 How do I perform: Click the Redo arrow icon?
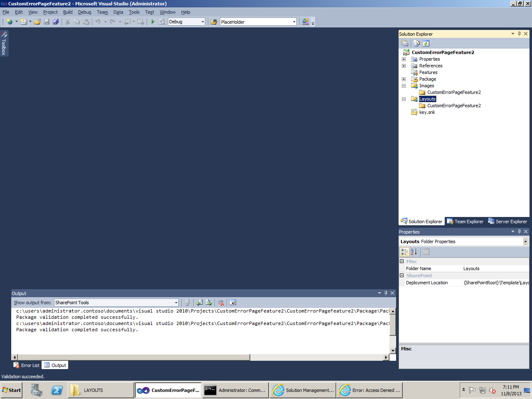[113, 22]
